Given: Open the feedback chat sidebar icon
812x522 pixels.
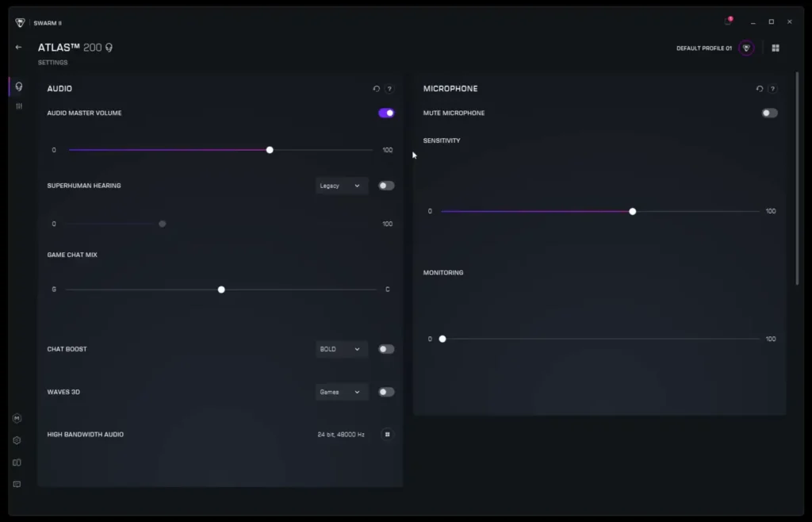Looking at the screenshot, I should (x=17, y=484).
